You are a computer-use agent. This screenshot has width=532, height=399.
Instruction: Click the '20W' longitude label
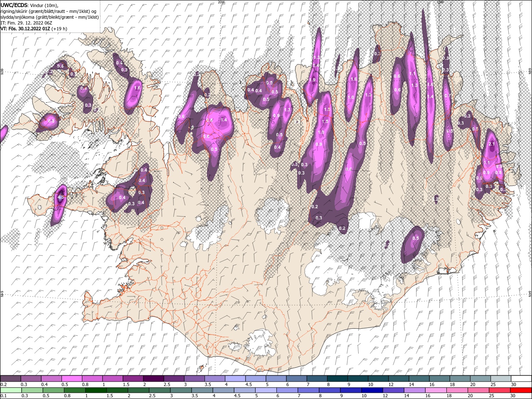pyautogui.click(x=221, y=2)
